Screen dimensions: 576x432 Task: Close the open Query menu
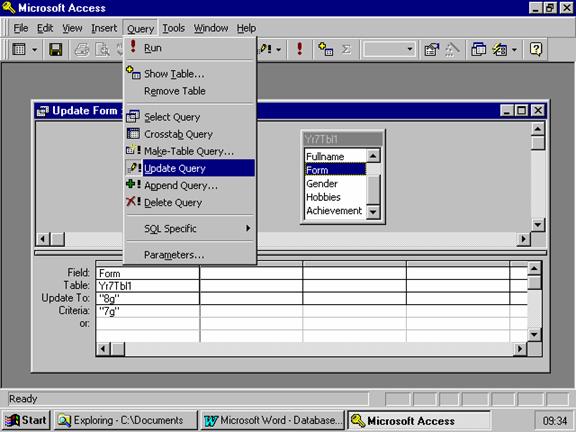pyautogui.click(x=140, y=28)
